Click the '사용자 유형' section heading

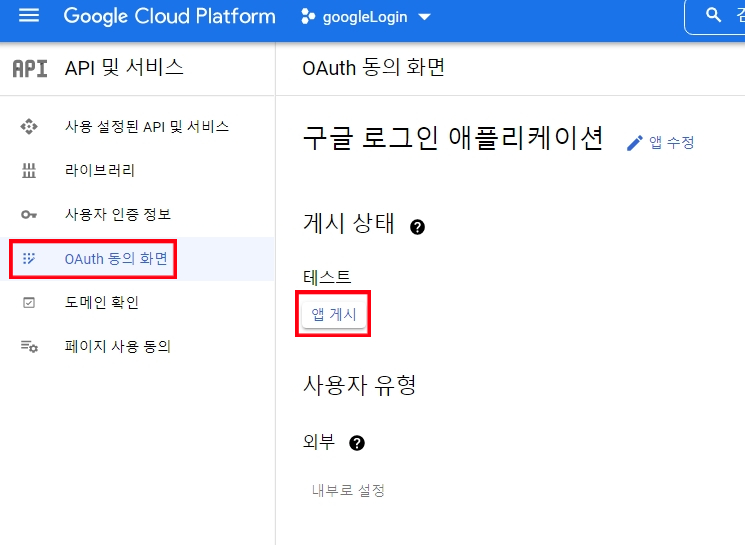point(360,384)
